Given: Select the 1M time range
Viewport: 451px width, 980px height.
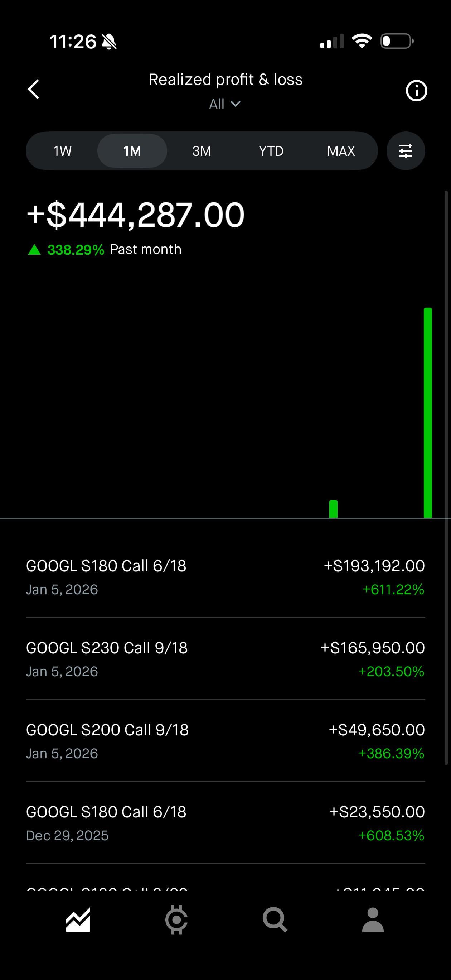Looking at the screenshot, I should click(x=132, y=151).
